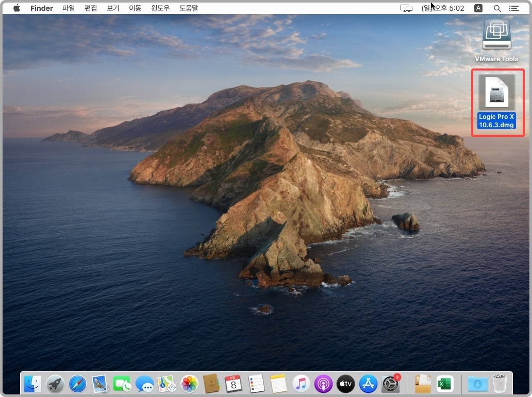
Task: Open Apple Music in the dock
Action: 301,384
